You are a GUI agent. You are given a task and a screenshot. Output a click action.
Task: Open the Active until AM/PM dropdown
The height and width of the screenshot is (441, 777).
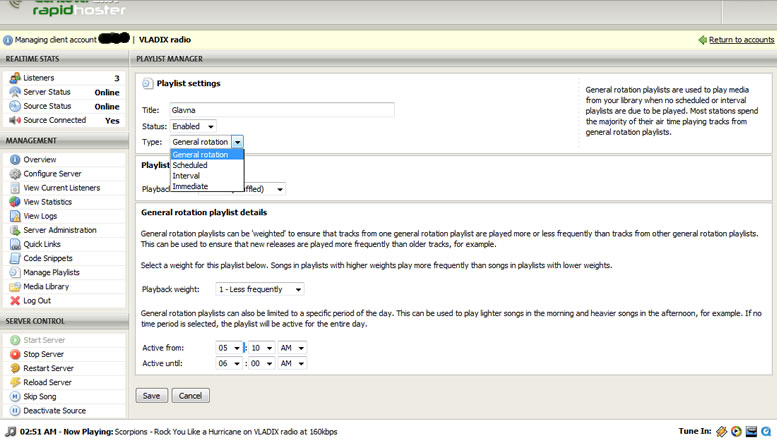point(292,364)
